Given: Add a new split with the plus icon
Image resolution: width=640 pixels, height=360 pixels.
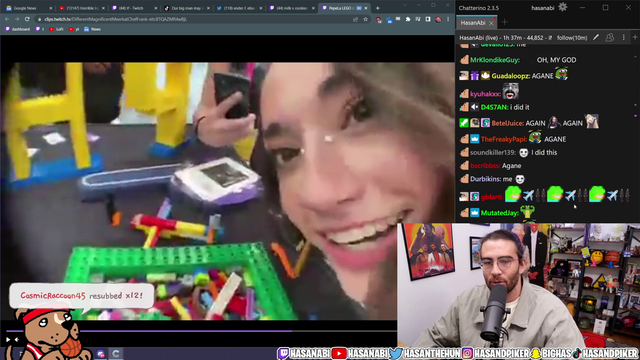Looking at the screenshot, I should point(635,38).
